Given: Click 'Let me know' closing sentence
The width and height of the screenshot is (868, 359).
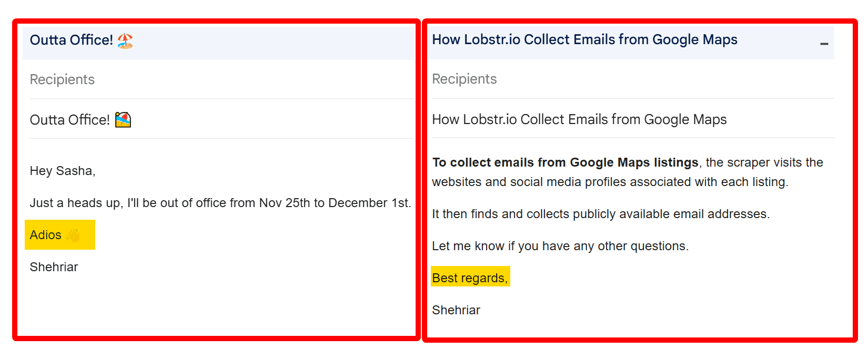Looking at the screenshot, I should 560,247.
